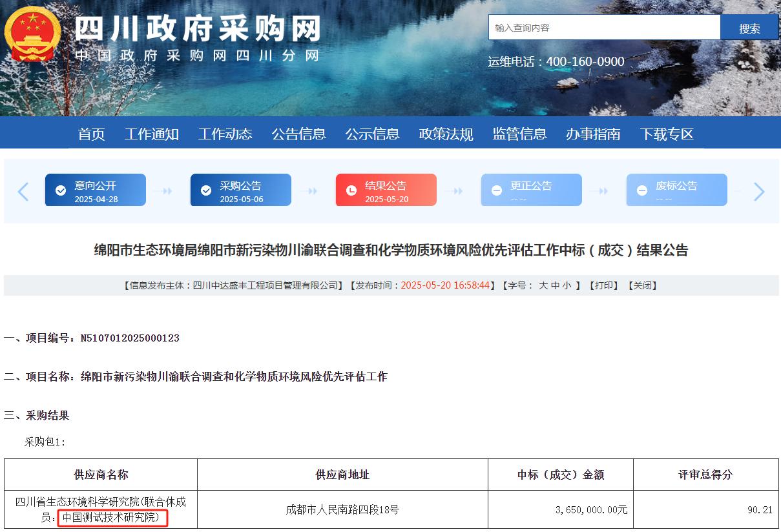The image size is (781, 532).
Task: Open the 监管信息 menu item
Action: [519, 134]
